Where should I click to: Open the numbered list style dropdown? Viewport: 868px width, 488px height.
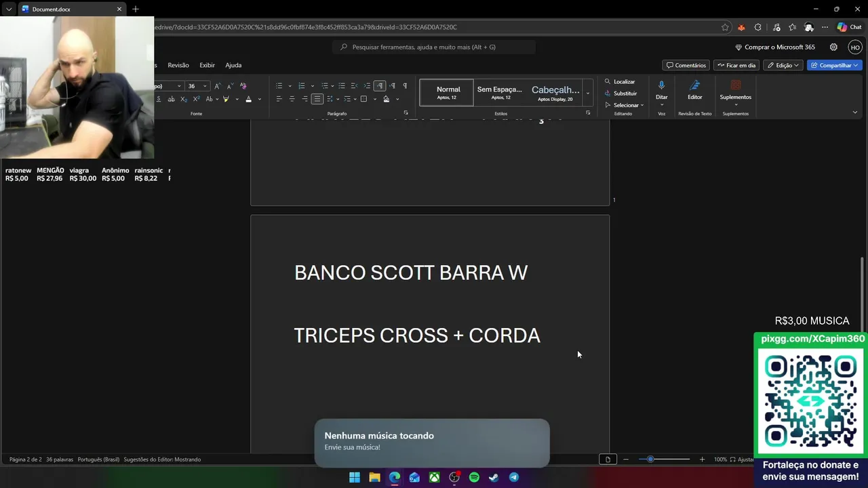click(x=312, y=86)
